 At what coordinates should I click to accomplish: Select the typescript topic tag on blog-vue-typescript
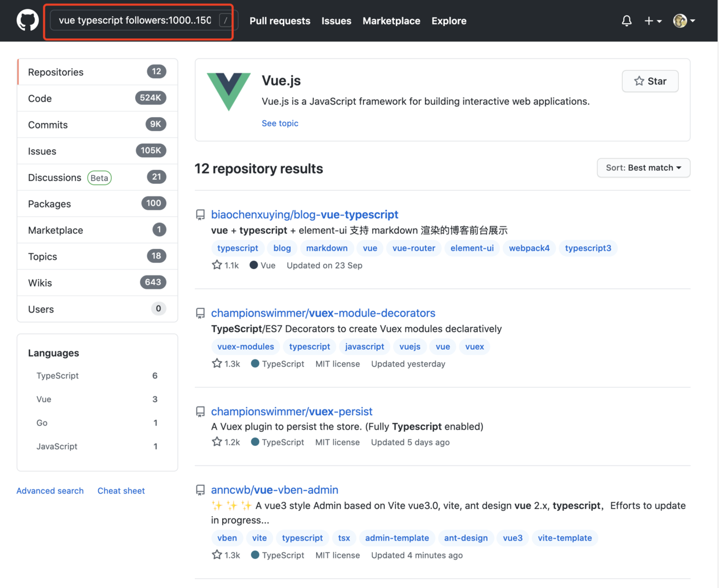click(x=238, y=248)
